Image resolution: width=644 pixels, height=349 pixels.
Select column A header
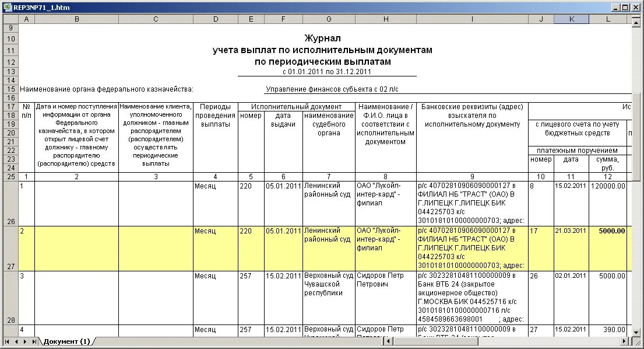[x=26, y=19]
